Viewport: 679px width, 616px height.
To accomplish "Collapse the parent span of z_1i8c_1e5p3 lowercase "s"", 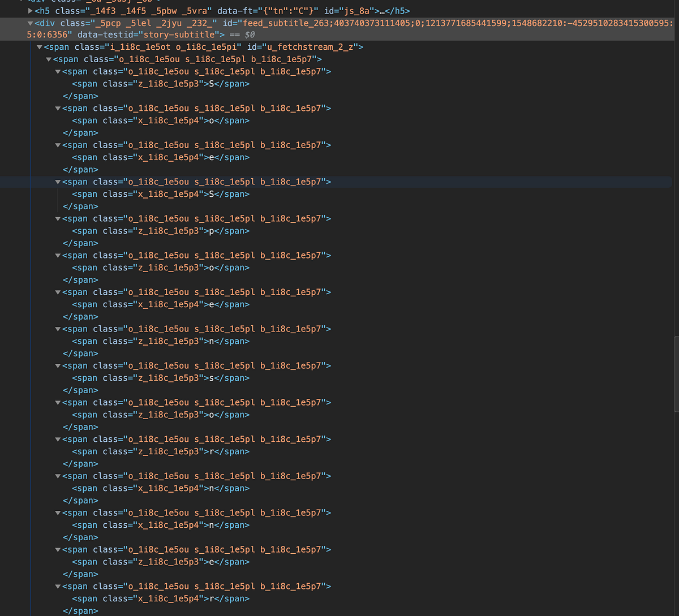I will pyautogui.click(x=58, y=366).
